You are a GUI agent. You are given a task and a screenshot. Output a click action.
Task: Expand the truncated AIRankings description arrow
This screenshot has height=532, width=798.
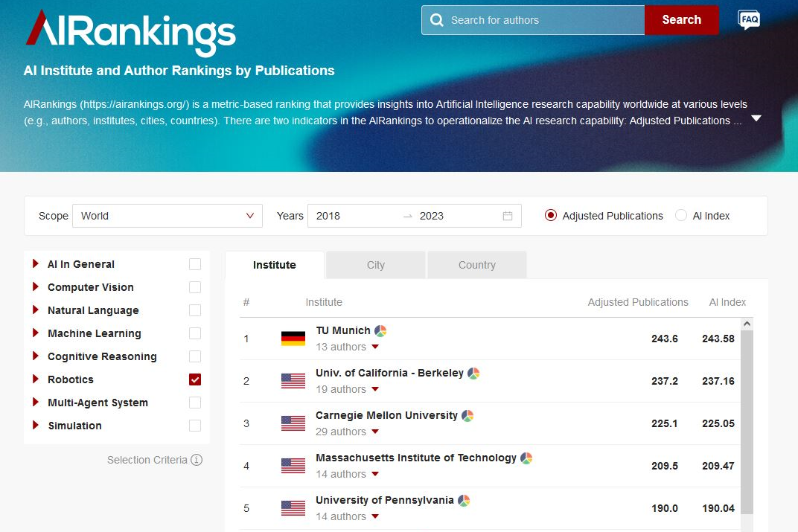click(x=756, y=118)
